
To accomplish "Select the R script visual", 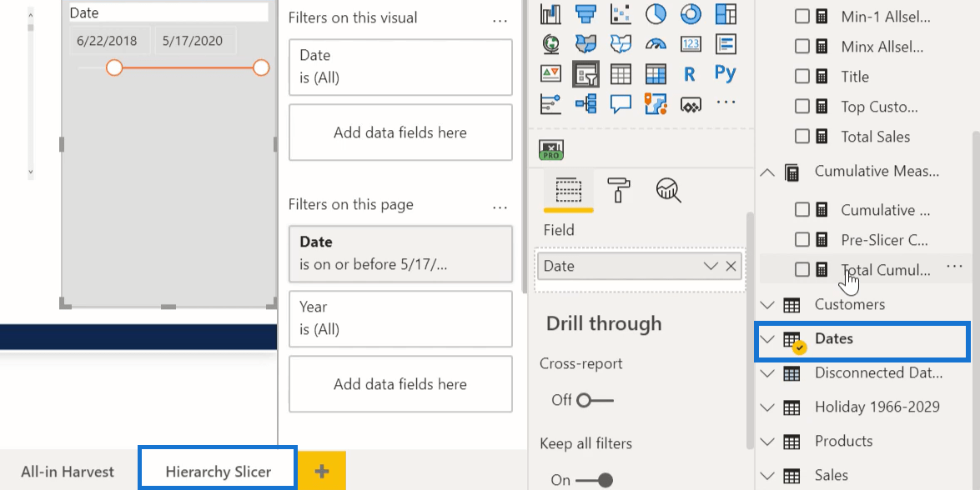I will pyautogui.click(x=690, y=73).
